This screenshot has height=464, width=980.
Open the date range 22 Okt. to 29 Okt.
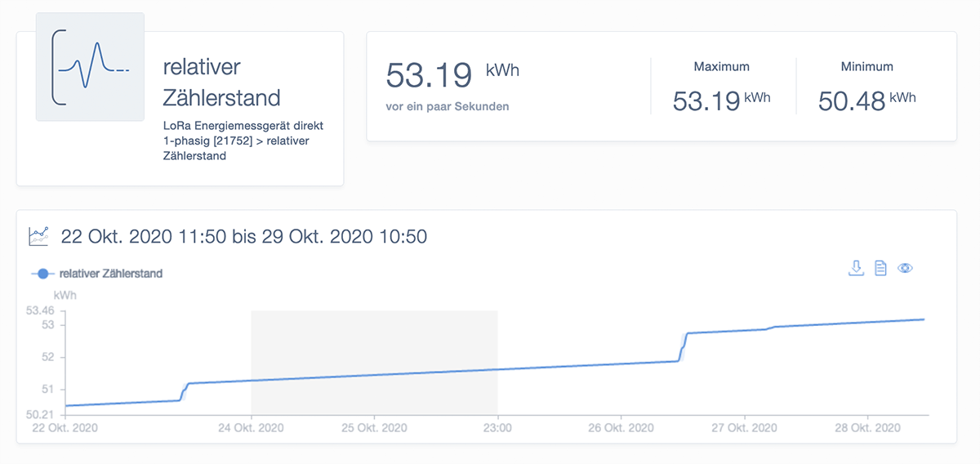point(243,237)
